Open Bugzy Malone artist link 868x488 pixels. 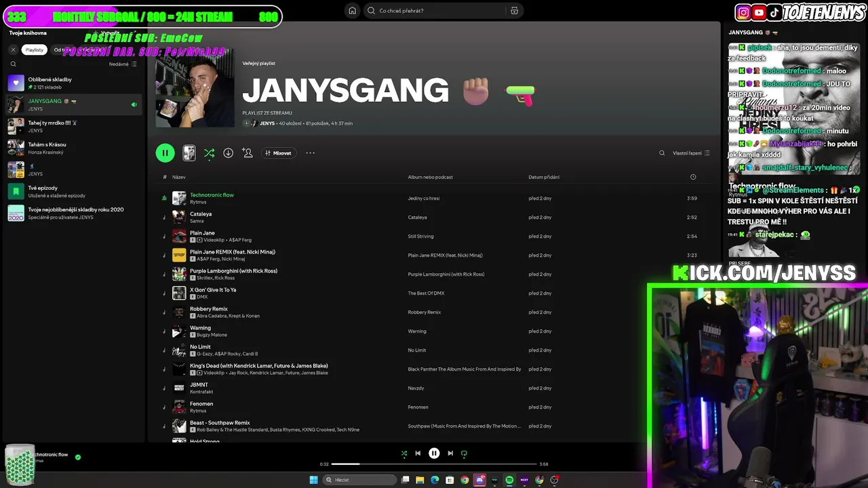(x=212, y=335)
